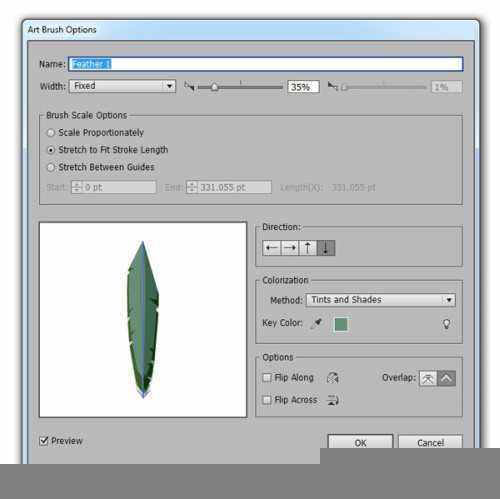Click the Start value 0 pt field

tap(119, 187)
